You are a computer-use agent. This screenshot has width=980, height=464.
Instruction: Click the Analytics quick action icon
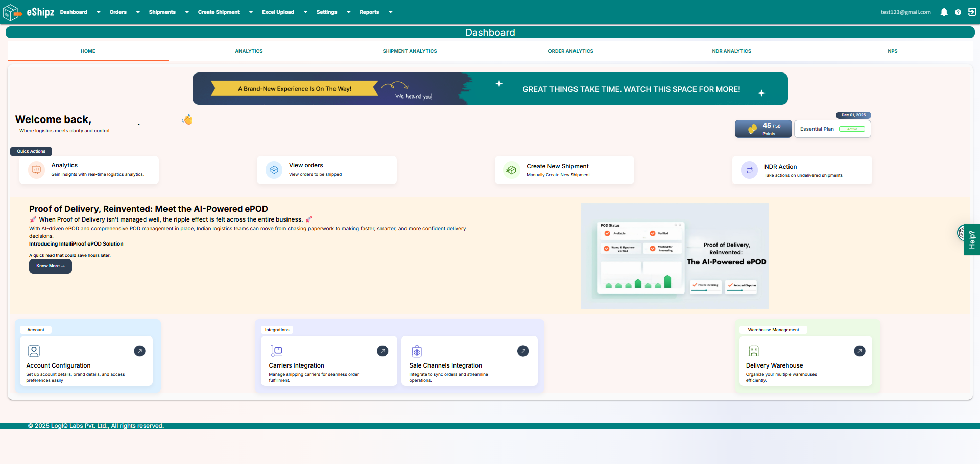click(36, 170)
